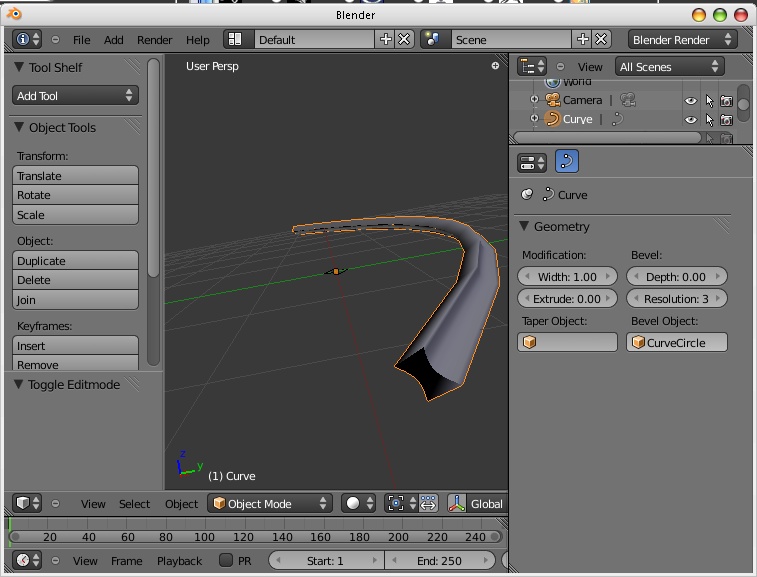Open the Add menu

(x=113, y=40)
